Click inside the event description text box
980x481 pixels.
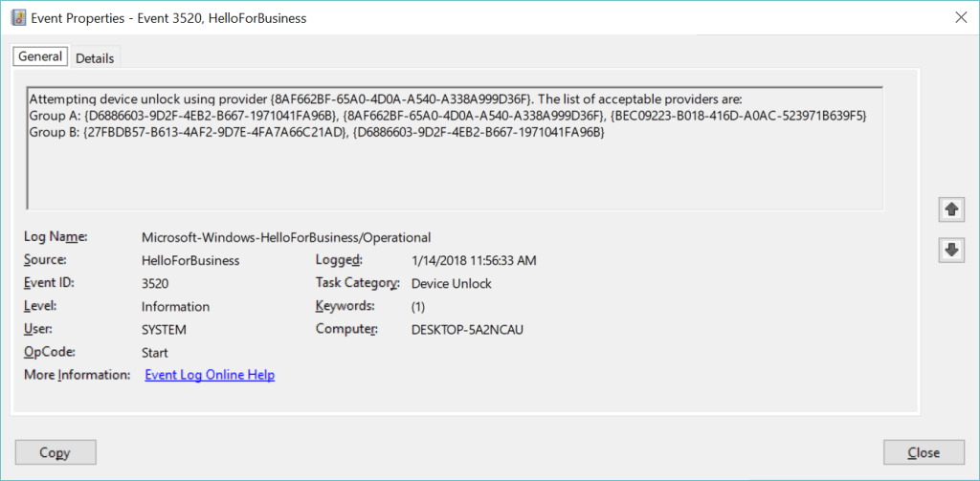(454, 167)
